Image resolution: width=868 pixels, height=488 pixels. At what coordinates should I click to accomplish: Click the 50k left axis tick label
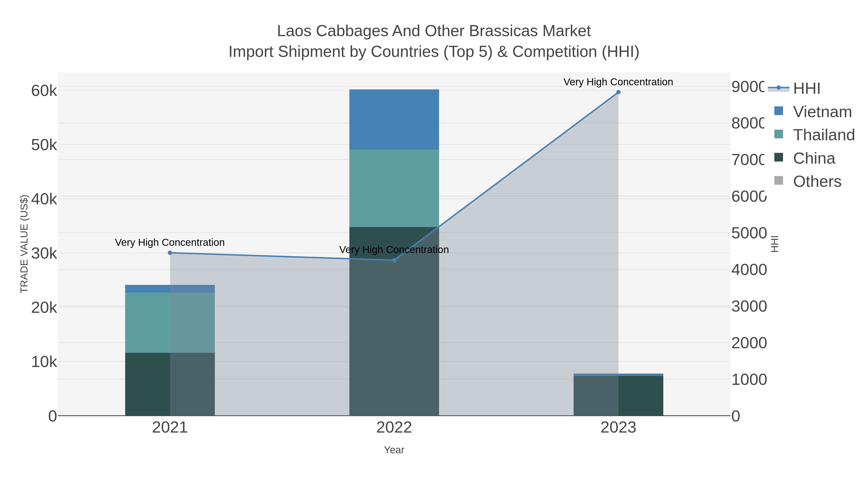click(44, 145)
